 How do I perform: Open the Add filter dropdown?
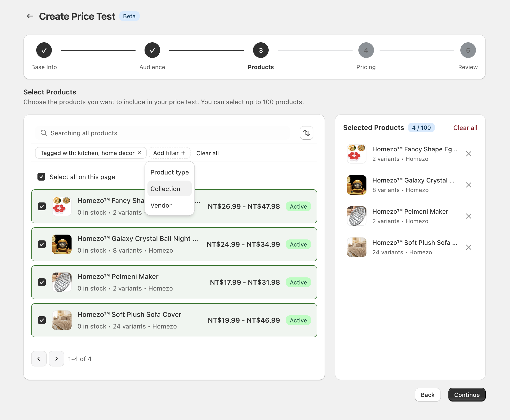coord(169,153)
